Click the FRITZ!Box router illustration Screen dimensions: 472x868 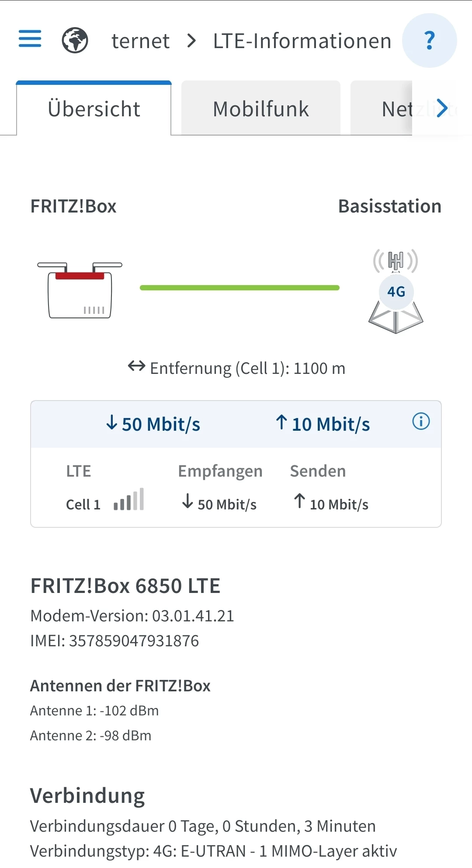coord(80,290)
